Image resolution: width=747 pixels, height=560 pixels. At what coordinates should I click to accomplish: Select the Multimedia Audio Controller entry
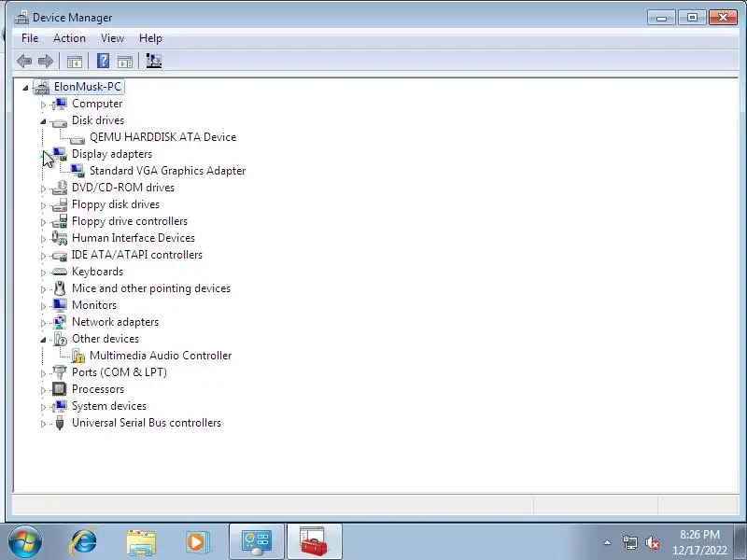pos(161,356)
